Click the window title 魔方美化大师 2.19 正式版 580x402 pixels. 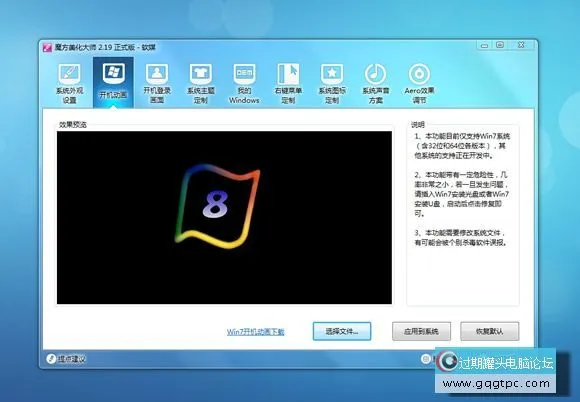coord(105,47)
